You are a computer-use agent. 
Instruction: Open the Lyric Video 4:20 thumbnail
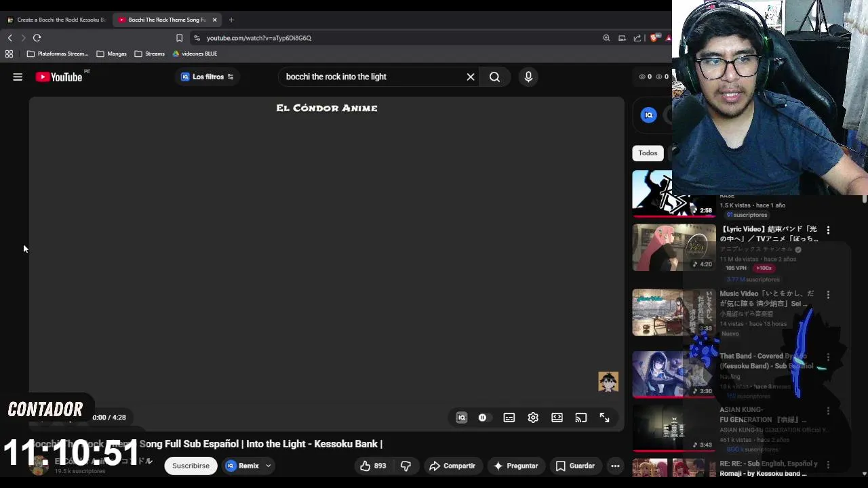pyautogui.click(x=674, y=247)
